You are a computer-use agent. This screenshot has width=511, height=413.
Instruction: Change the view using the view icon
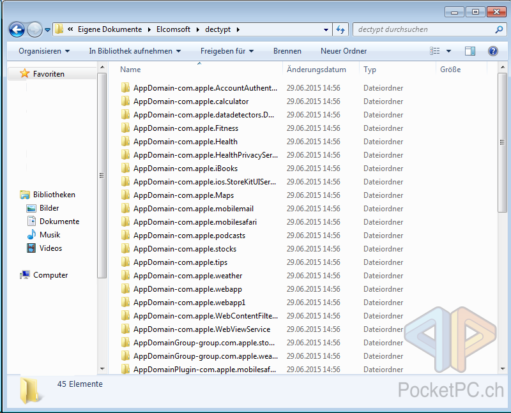click(435, 51)
